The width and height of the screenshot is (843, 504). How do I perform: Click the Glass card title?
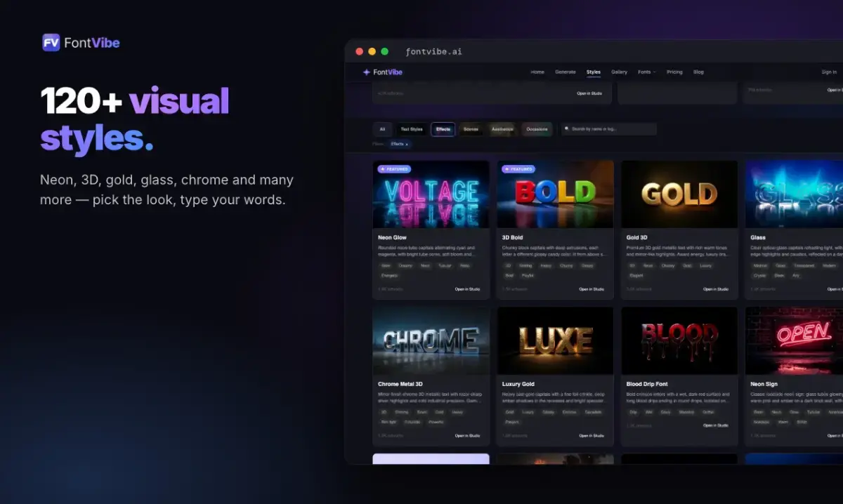click(758, 238)
